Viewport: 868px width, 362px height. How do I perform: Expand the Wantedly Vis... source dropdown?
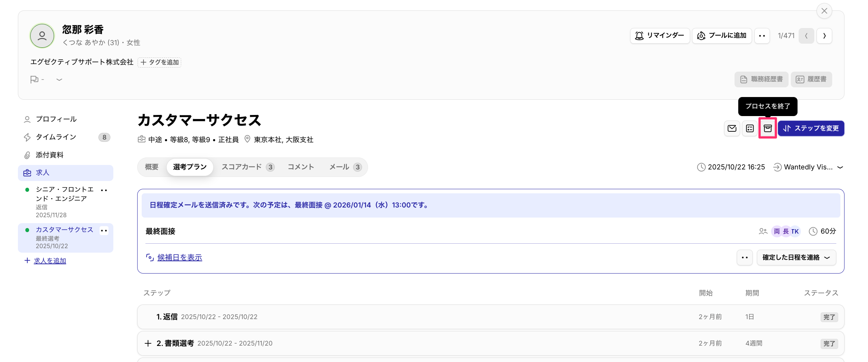point(840,167)
